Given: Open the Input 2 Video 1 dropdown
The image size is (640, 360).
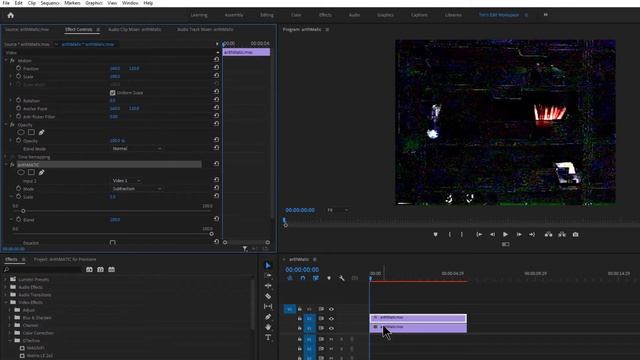Looking at the screenshot, I should point(127,180).
